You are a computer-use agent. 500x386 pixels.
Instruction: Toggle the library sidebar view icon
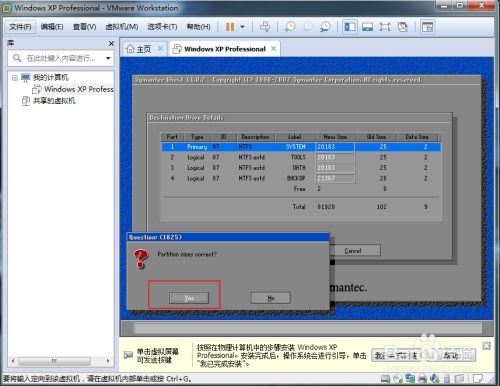(x=350, y=27)
